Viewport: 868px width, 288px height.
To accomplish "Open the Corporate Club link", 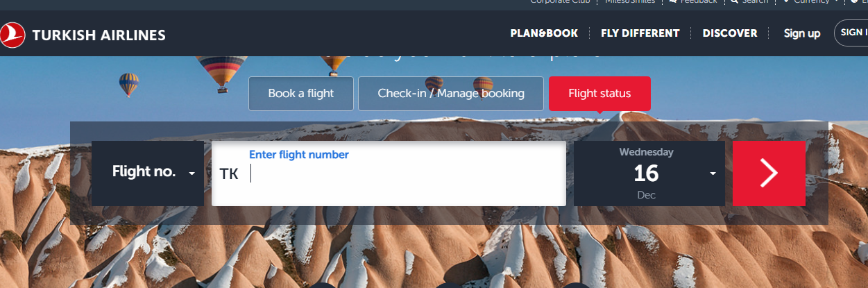I will point(560,2).
